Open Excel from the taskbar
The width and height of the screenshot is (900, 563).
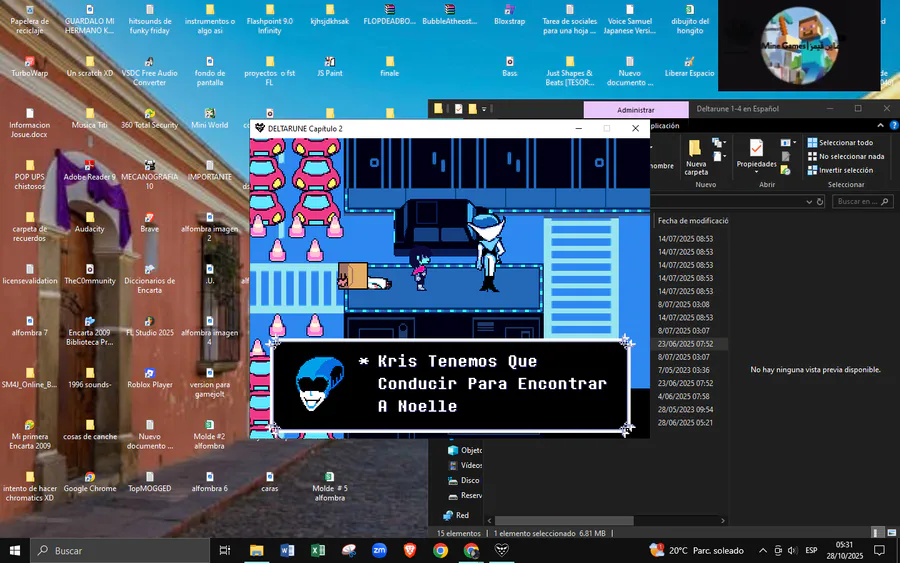click(318, 550)
